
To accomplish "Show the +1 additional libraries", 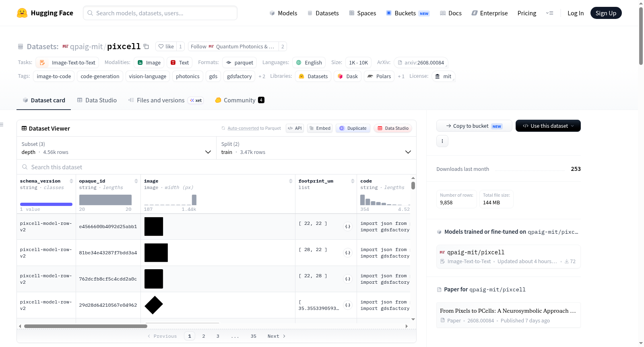I will [x=401, y=76].
